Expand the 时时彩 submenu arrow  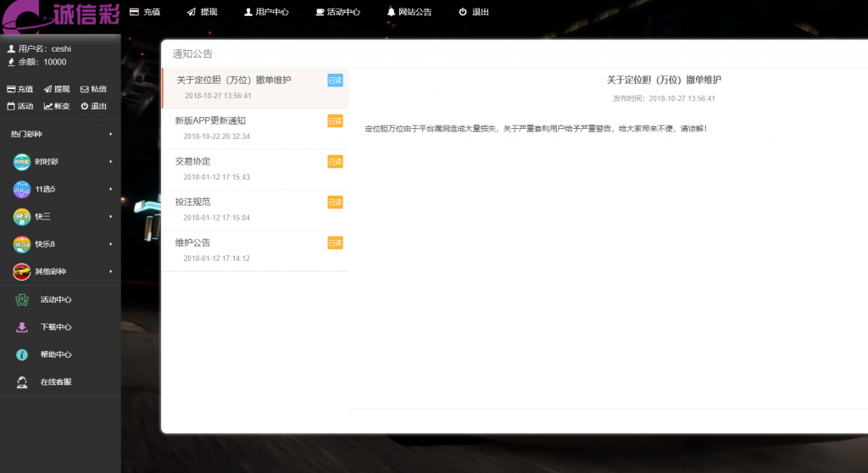point(110,161)
